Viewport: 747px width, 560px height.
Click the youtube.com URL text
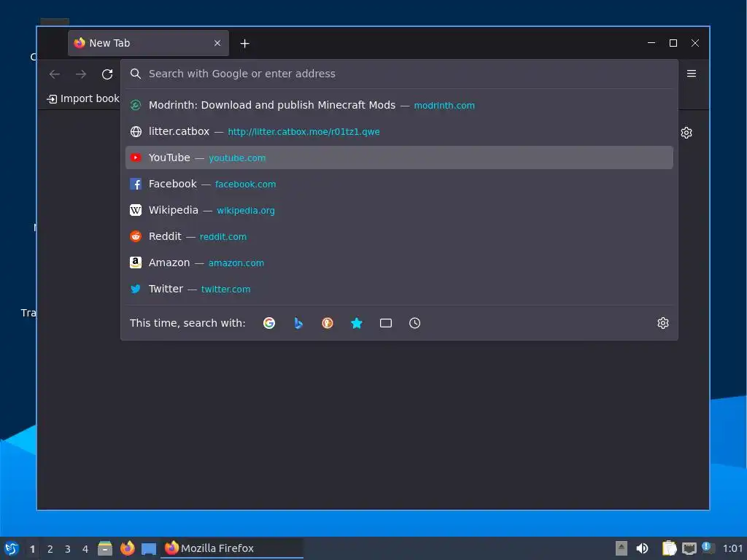pos(237,158)
